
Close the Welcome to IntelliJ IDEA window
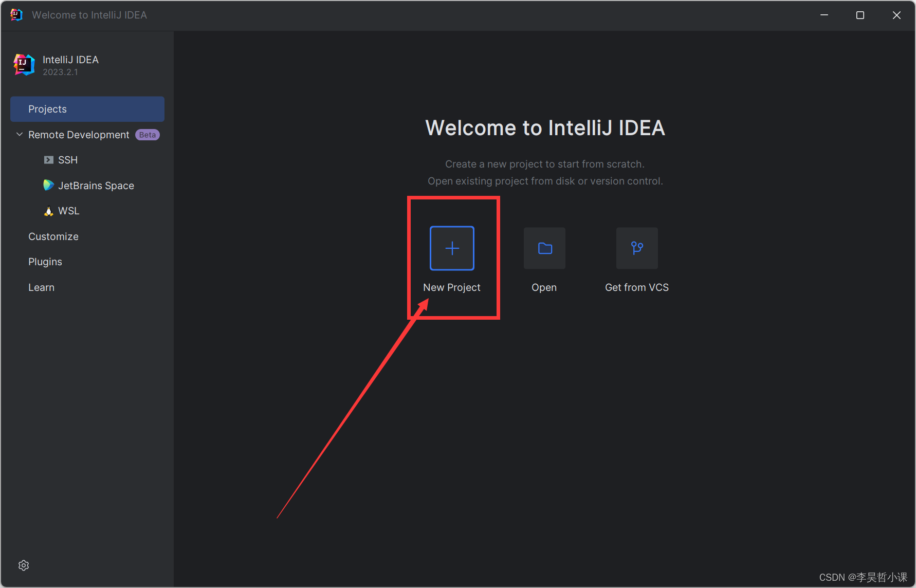pyautogui.click(x=896, y=15)
